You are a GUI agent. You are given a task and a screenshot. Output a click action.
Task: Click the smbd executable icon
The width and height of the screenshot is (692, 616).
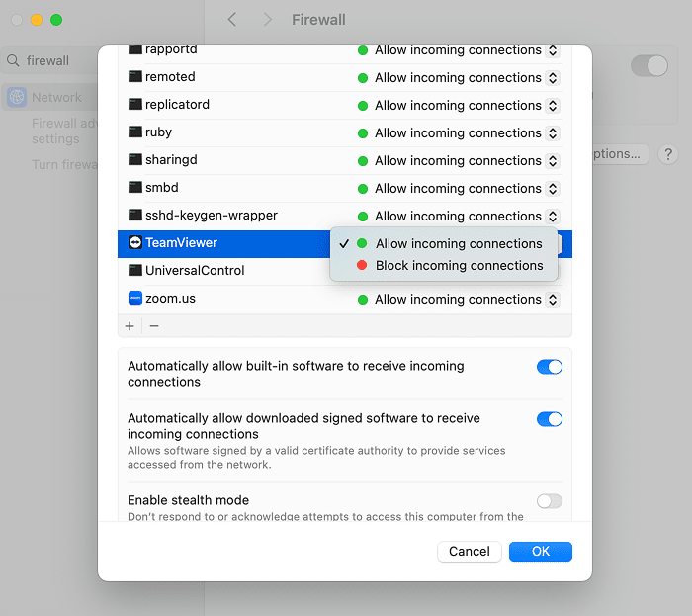click(135, 188)
